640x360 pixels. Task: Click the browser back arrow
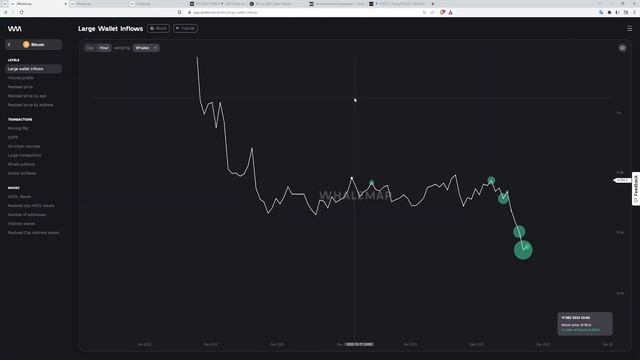coord(5,12)
